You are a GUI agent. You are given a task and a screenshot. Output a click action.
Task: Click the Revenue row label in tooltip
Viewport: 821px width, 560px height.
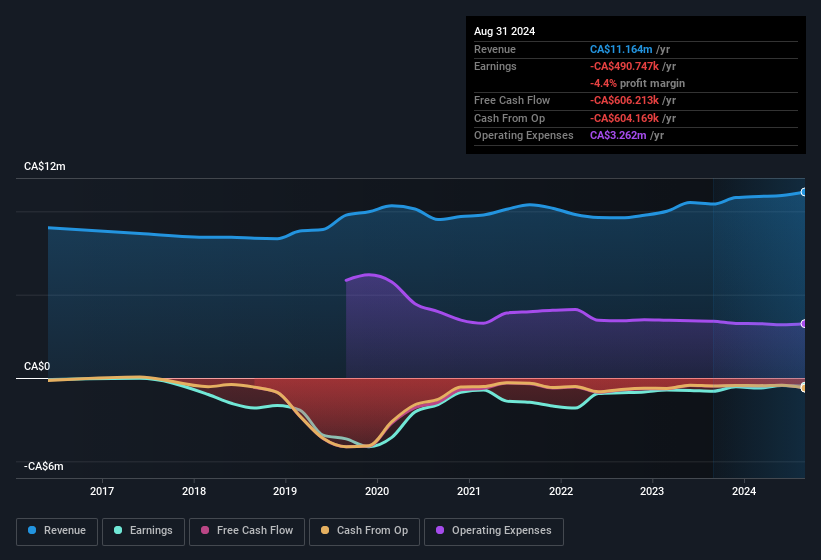click(x=495, y=49)
